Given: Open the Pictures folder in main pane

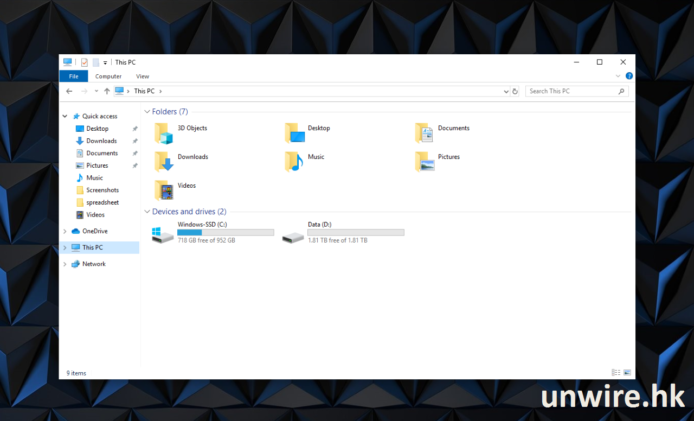Looking at the screenshot, I should pyautogui.click(x=424, y=161).
